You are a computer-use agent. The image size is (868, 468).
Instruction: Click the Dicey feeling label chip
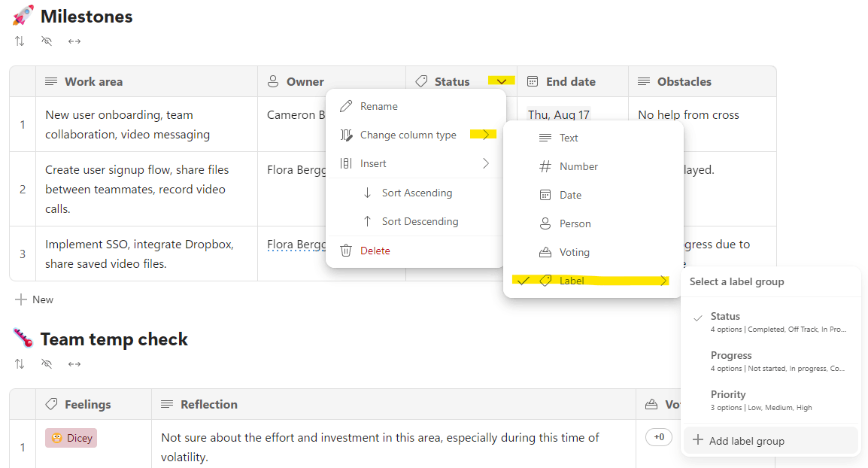pyautogui.click(x=71, y=438)
